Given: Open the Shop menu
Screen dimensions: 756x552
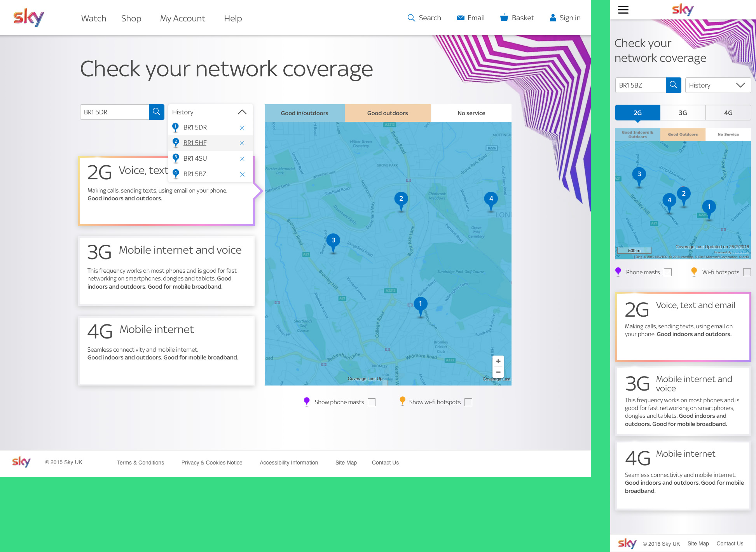Looking at the screenshot, I should pos(131,18).
